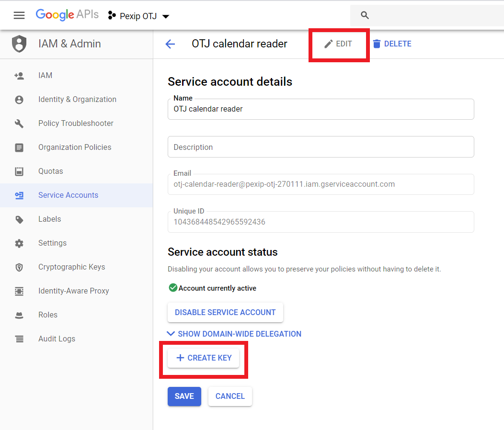This screenshot has width=504, height=430.
Task: Click the Policy Troubleshooter wrench icon
Action: [19, 124]
